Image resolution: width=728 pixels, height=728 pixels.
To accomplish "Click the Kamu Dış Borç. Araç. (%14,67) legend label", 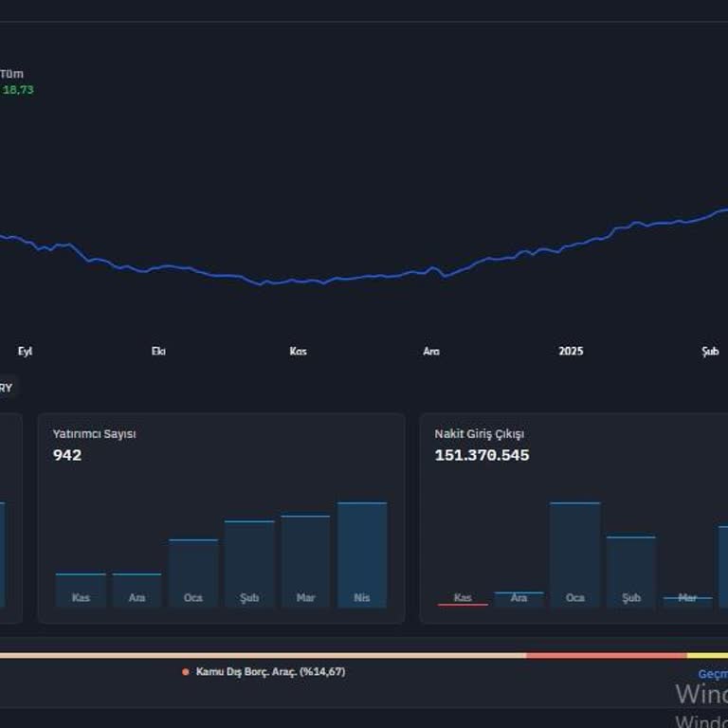I will tap(270, 672).
